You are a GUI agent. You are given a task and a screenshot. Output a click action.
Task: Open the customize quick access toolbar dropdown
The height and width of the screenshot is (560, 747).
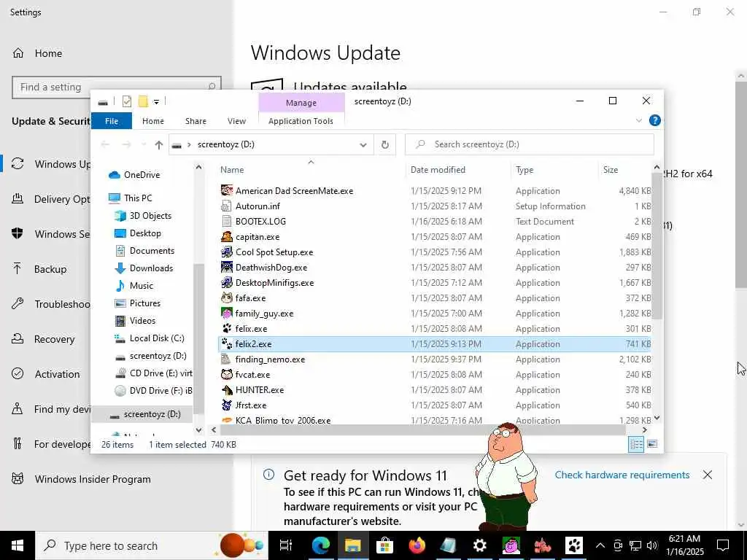(x=156, y=101)
